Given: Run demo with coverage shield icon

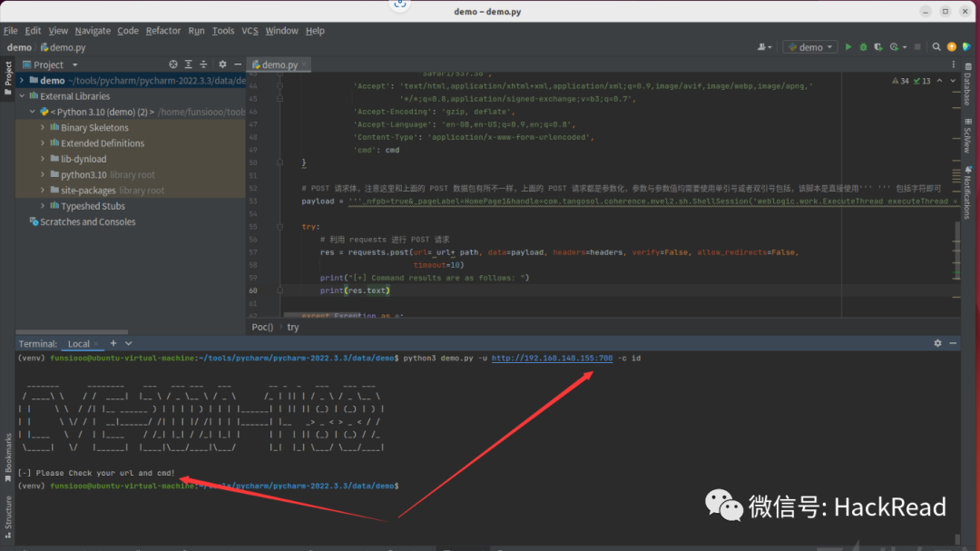Looking at the screenshot, I should coord(878,47).
